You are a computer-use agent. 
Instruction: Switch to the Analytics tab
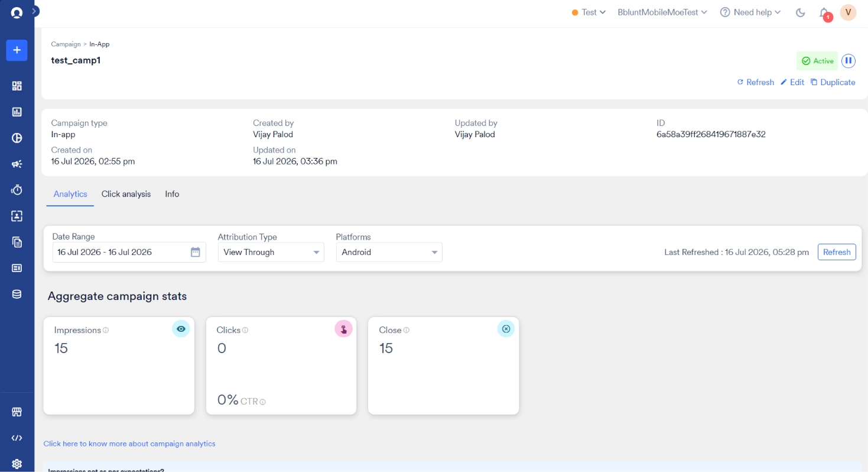pos(70,194)
